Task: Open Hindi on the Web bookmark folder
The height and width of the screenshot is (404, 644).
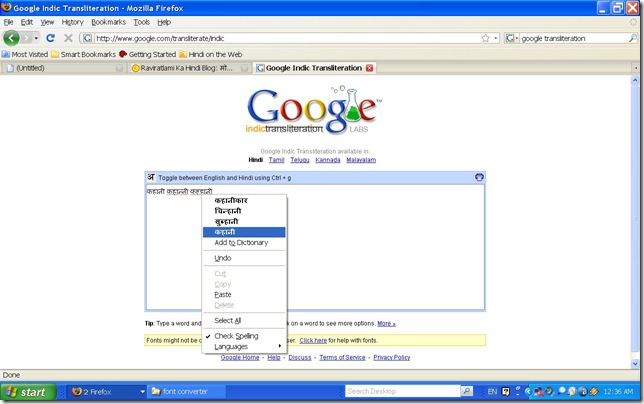Action: [x=211, y=54]
